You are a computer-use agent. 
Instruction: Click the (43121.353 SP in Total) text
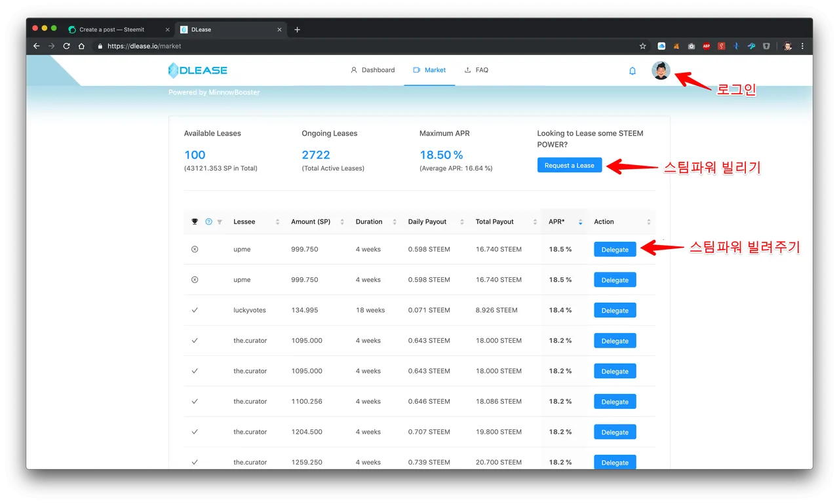click(x=221, y=168)
